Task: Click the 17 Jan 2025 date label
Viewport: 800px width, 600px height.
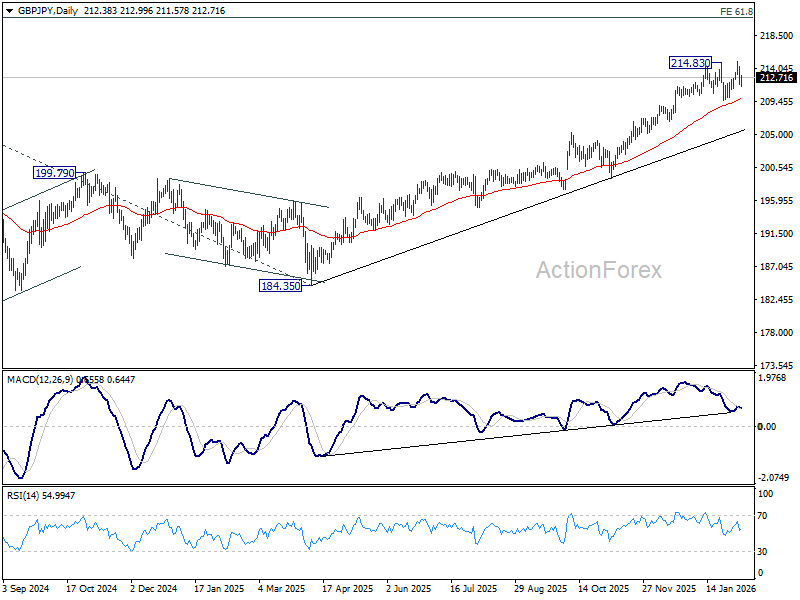Action: coord(219,588)
